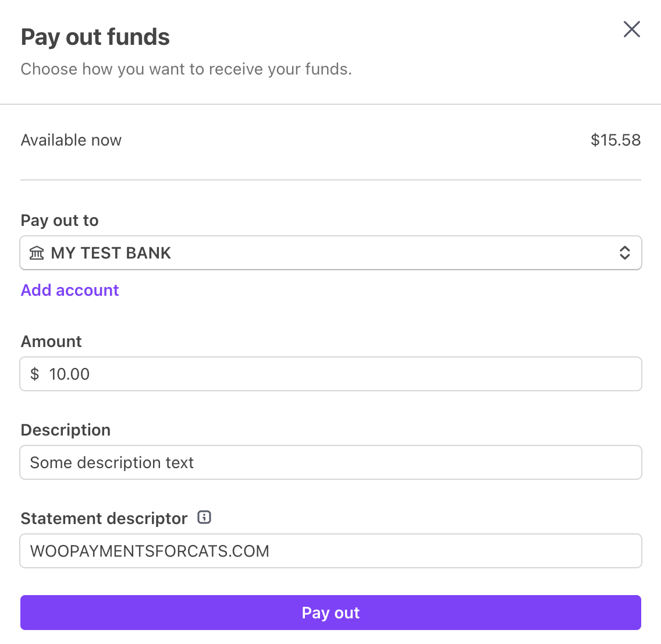Open the MY TEST BANK account dropdown
The width and height of the screenshot is (661, 644).
click(330, 253)
